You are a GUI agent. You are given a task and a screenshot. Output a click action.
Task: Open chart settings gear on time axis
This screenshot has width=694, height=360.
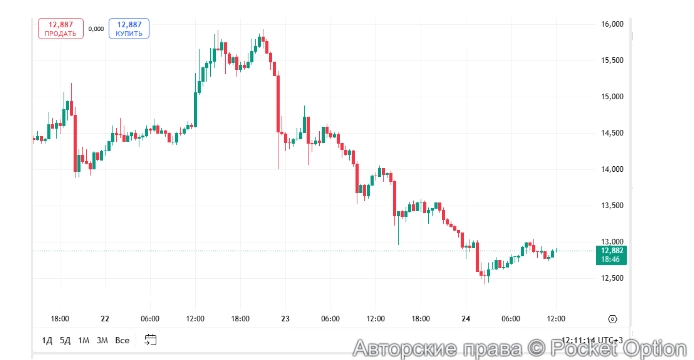(613, 319)
